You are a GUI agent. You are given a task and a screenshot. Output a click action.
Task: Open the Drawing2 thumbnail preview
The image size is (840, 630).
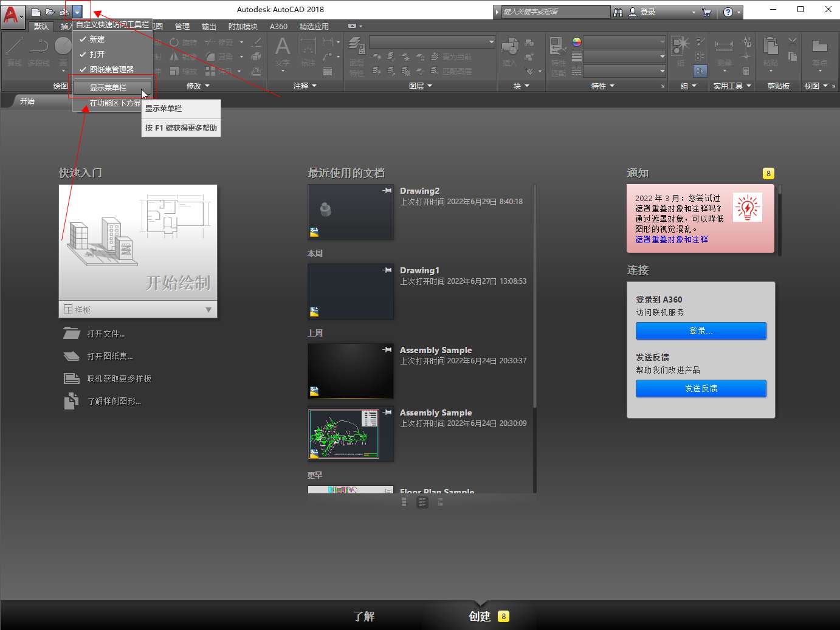tap(351, 212)
